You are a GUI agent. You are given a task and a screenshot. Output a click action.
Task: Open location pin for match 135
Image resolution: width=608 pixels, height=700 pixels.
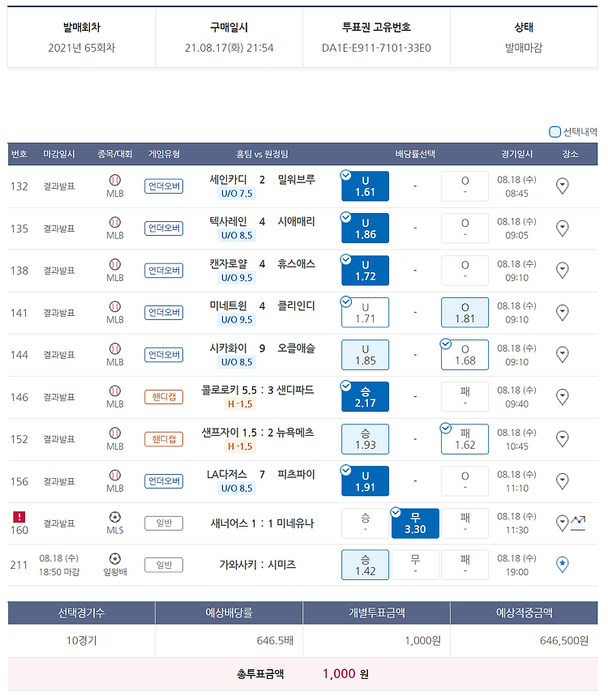pos(562,228)
